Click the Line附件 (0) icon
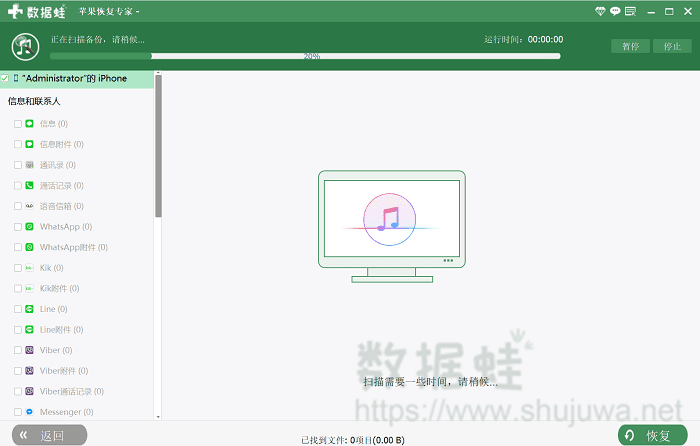Viewport: 700px width, 446px height. [29, 329]
